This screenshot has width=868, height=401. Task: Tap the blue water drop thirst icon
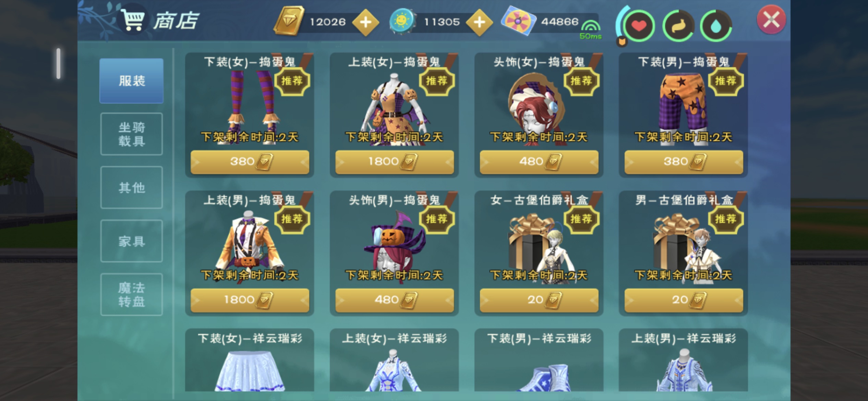pos(716,26)
